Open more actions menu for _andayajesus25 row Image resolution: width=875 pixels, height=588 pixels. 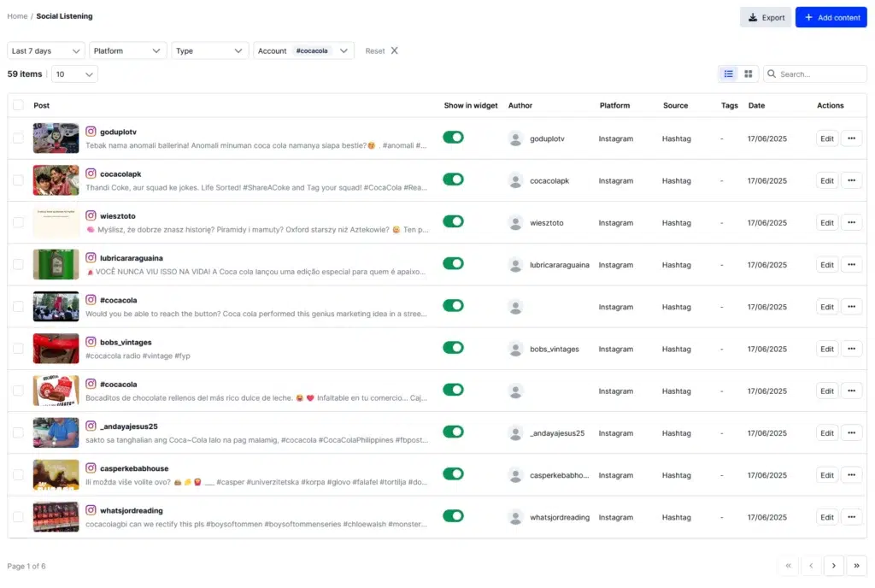[x=851, y=433]
